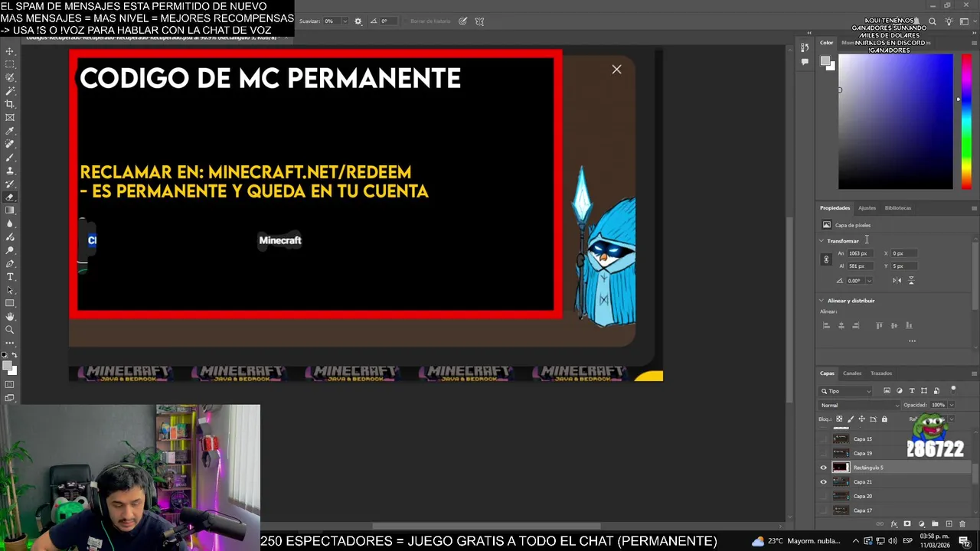Screen dimensions: 980x551
Task: Select the Pen tool
Action: click(x=10, y=263)
